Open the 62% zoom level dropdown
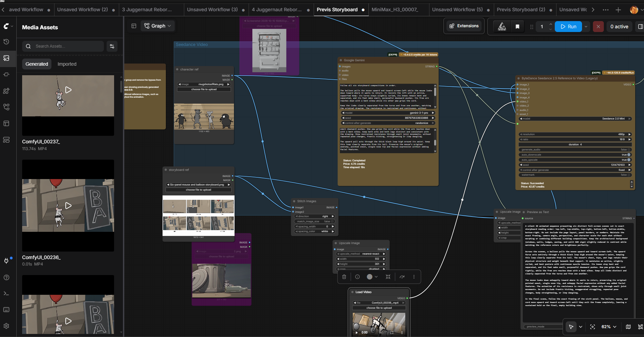This screenshot has width=644, height=337. pos(609,327)
